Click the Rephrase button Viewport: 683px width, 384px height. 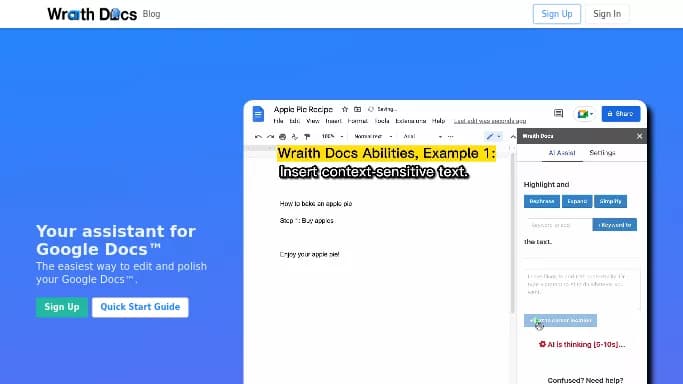tap(542, 202)
